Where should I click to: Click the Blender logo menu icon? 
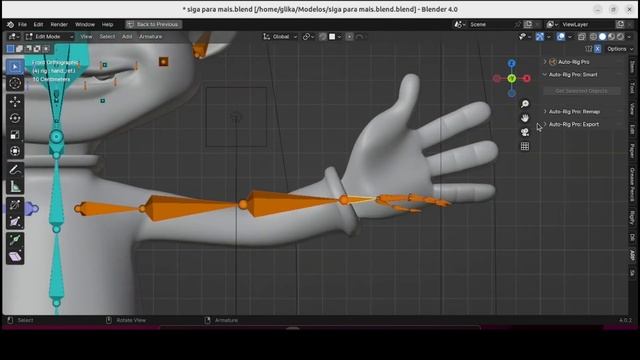coord(10,24)
